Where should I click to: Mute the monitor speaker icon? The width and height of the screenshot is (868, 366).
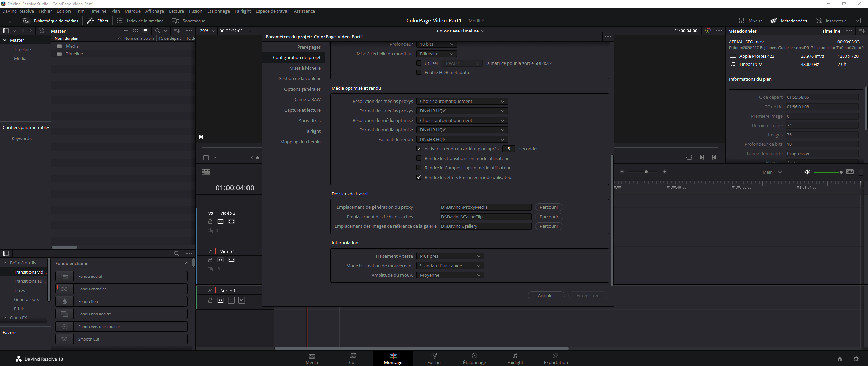[807, 172]
